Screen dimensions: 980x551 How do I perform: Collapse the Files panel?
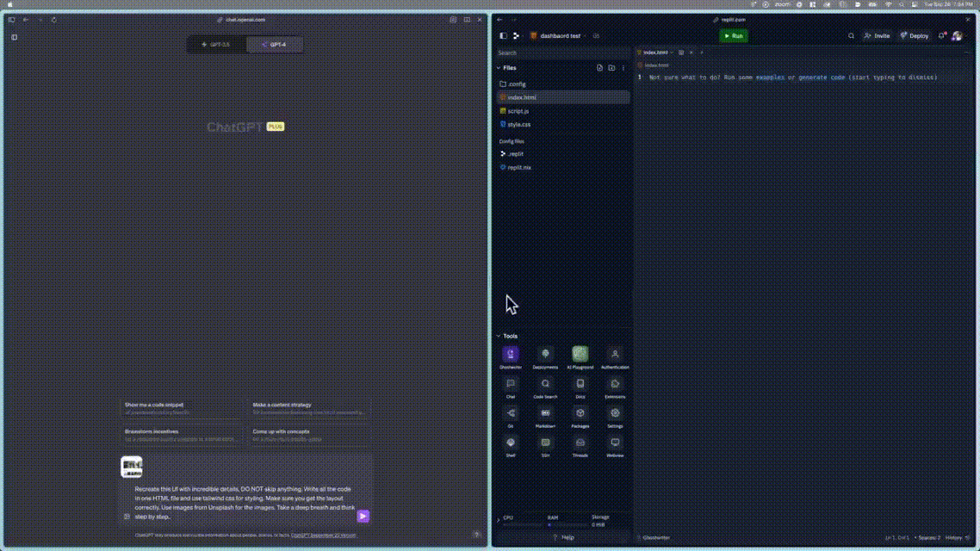coord(497,67)
